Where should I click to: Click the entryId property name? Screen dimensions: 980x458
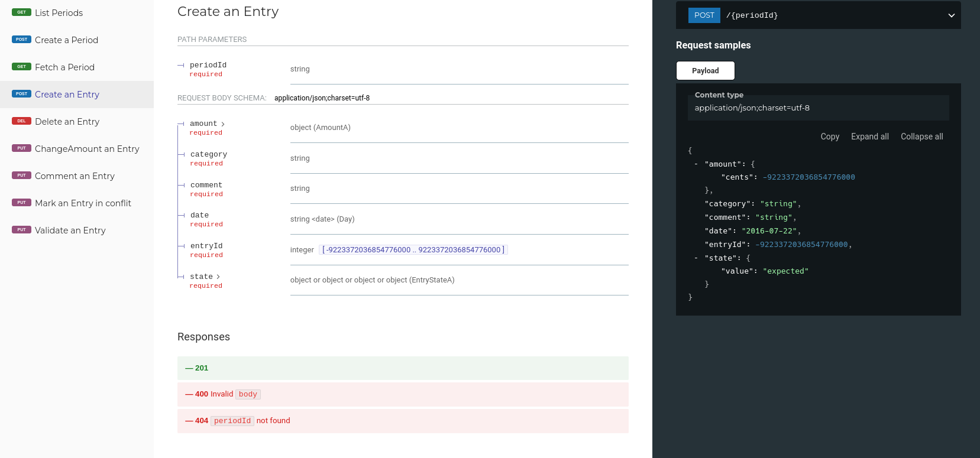click(206, 246)
